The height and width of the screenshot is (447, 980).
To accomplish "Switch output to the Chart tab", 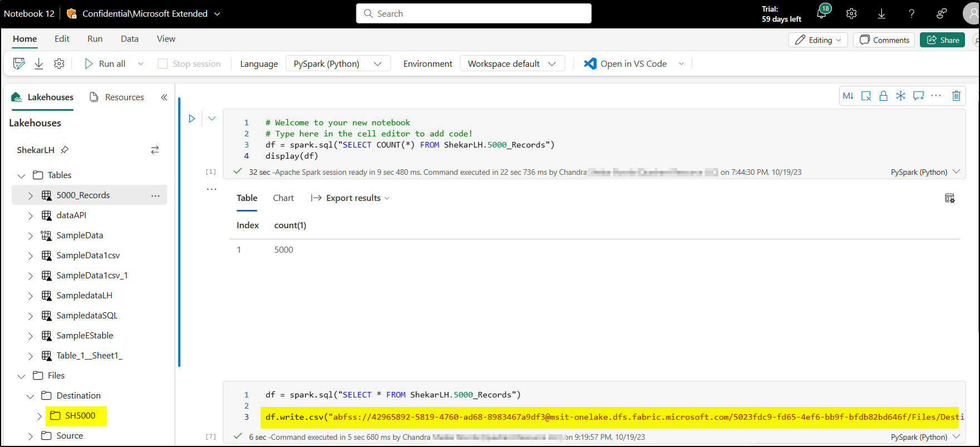I will click(x=283, y=198).
